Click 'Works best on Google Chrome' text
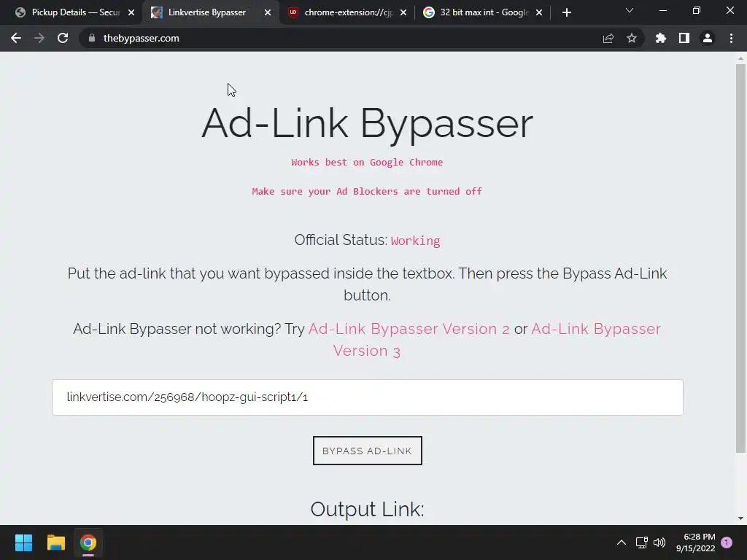This screenshot has height=560, width=747. point(367,163)
